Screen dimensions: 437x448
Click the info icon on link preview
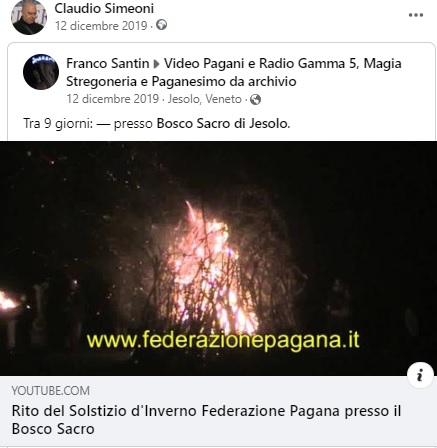(420, 375)
